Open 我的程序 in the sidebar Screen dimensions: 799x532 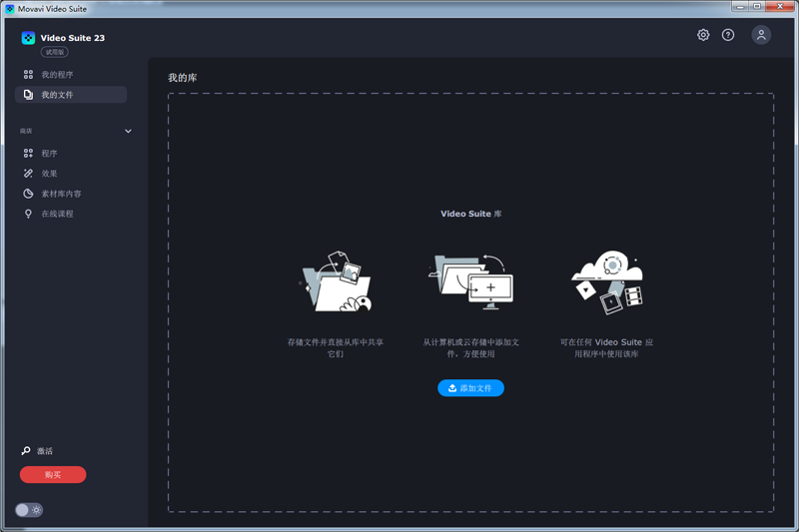coord(57,75)
